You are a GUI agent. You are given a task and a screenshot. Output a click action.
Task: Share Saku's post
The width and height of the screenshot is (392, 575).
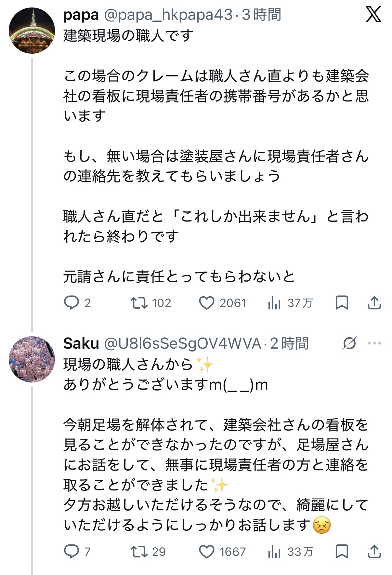click(374, 552)
